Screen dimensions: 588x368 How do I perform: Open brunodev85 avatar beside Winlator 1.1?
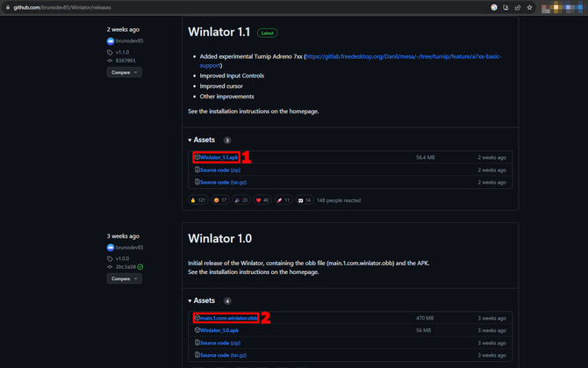[x=111, y=41]
